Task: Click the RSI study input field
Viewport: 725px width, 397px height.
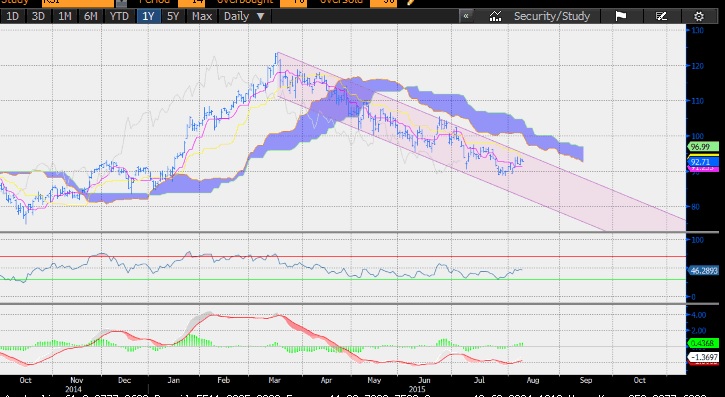Action: (x=78, y=2)
